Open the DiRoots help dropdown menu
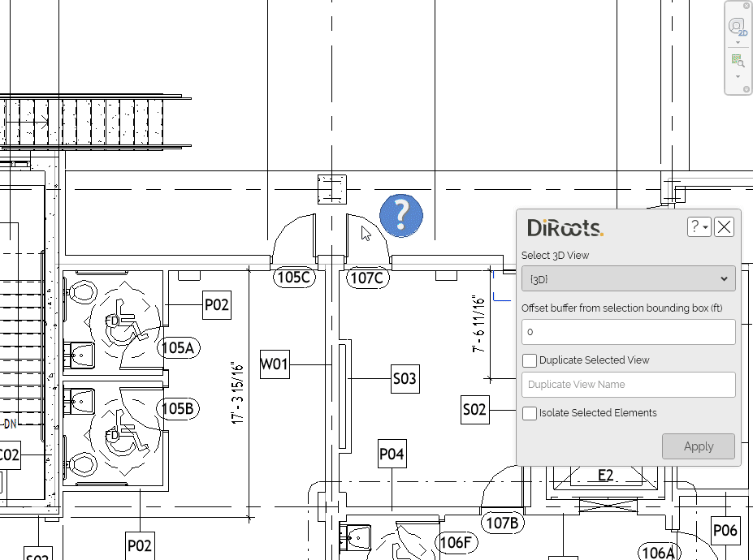The image size is (753, 560). point(699,227)
